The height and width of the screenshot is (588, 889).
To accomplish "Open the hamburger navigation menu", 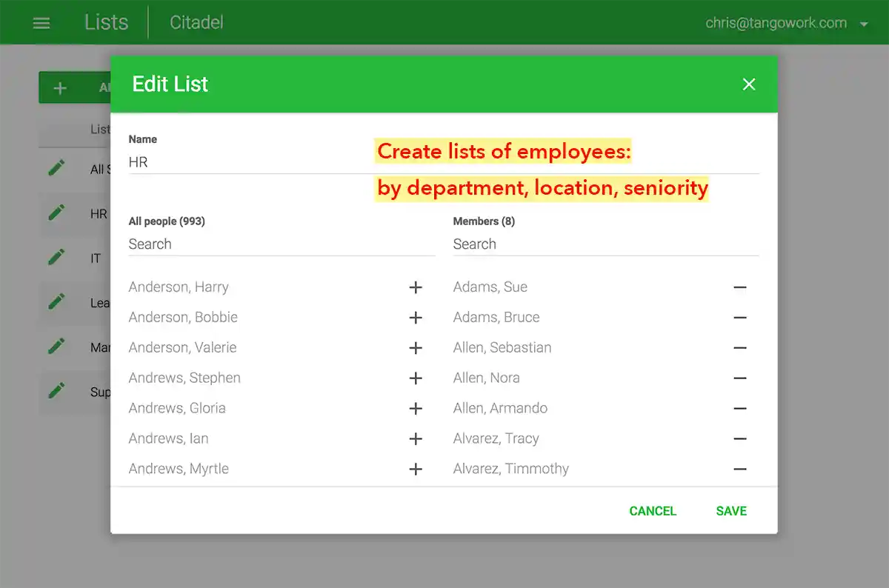I will (x=41, y=23).
